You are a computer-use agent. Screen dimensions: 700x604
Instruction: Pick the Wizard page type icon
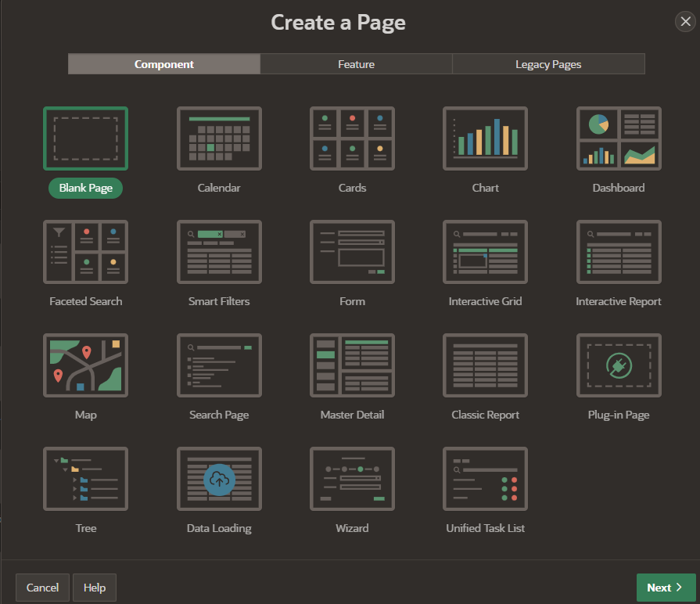[352, 479]
